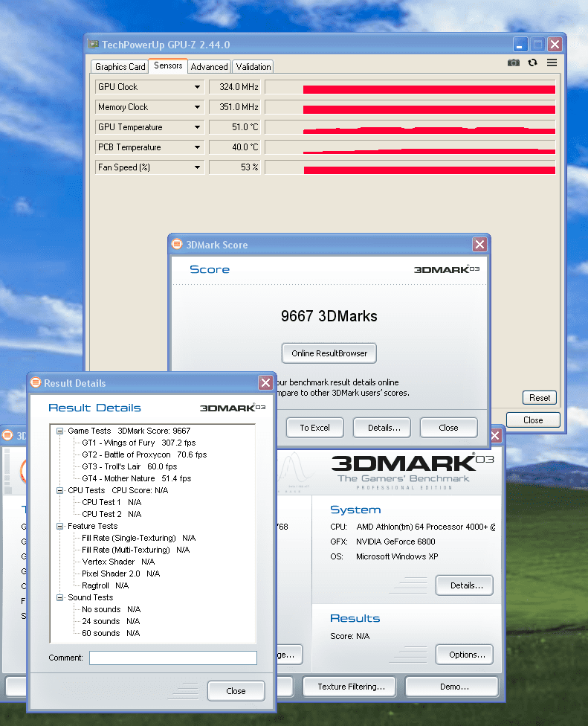Click the GPU-Z refresh icon
This screenshot has width=588, height=726.
[x=532, y=62]
